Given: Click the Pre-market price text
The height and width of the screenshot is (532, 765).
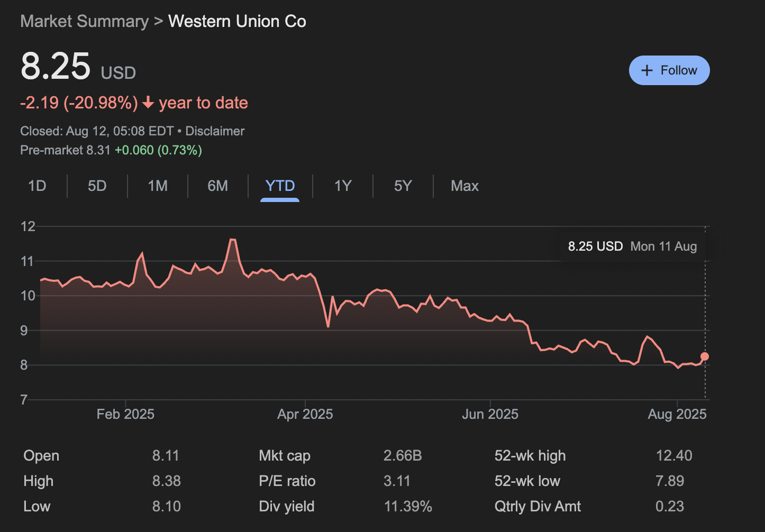Looking at the screenshot, I should click(111, 150).
